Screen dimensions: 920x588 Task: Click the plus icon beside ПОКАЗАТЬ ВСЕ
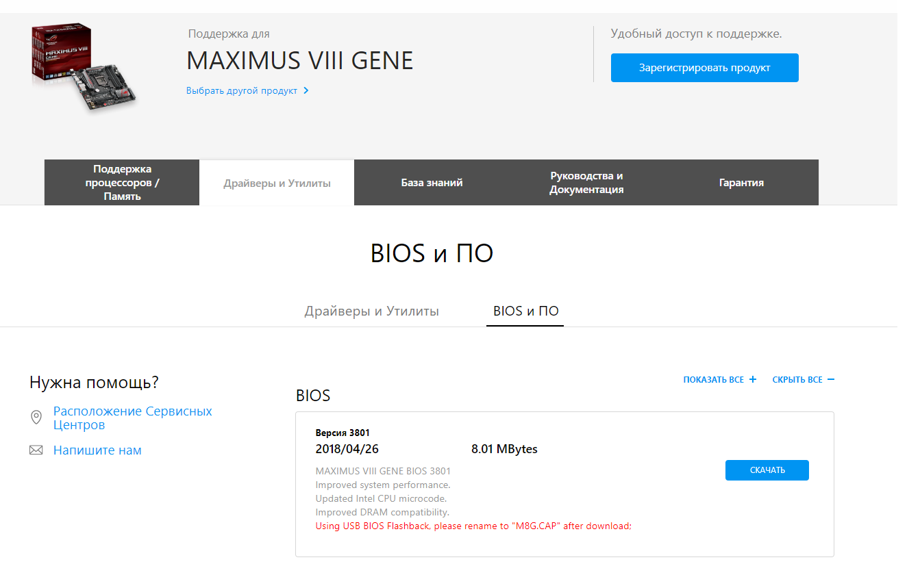(x=753, y=379)
